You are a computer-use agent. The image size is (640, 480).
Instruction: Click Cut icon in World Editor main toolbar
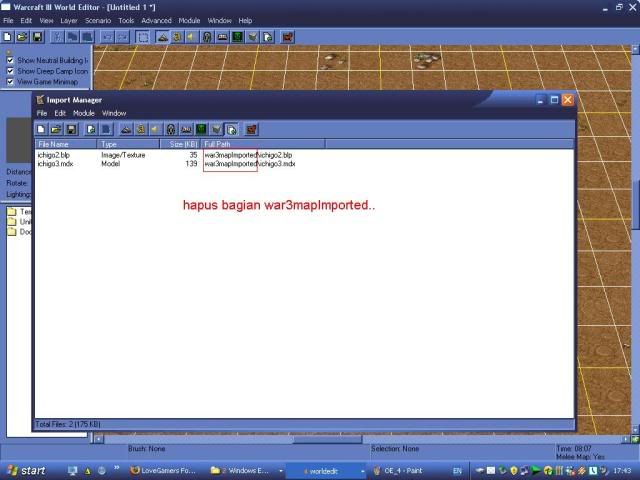(57, 37)
